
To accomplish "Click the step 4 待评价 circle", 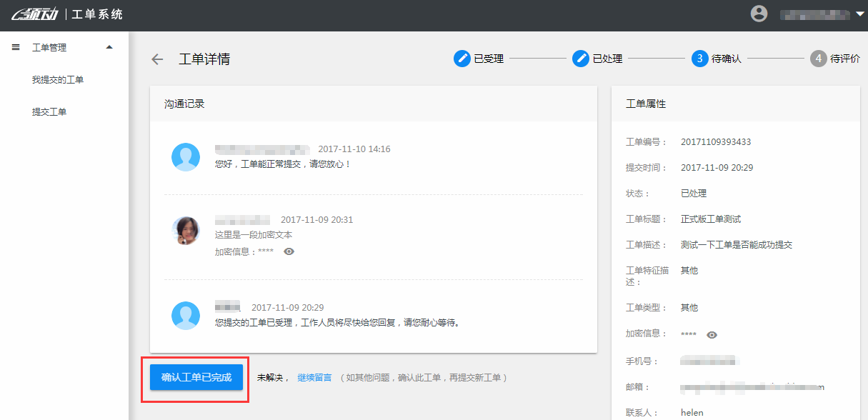I will click(x=818, y=59).
